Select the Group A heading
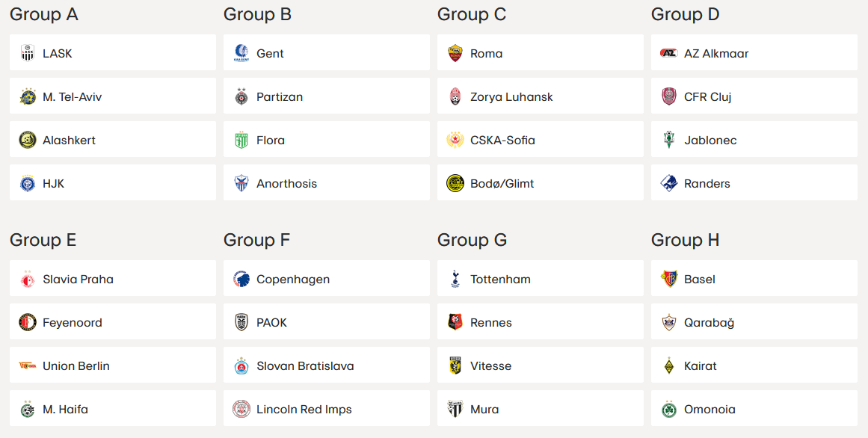 click(x=43, y=14)
